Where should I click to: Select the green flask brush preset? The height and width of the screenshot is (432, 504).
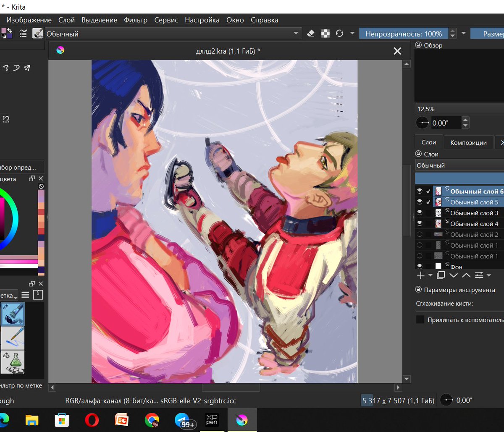click(x=13, y=362)
